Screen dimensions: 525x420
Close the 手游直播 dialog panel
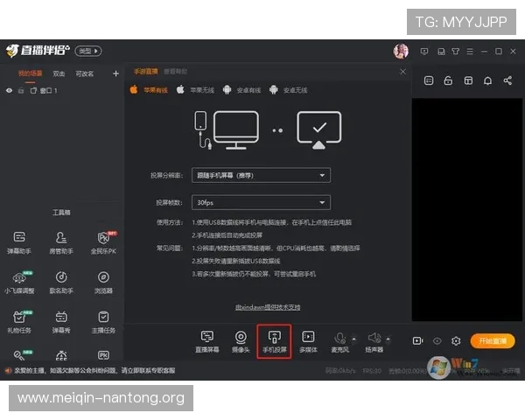click(x=402, y=72)
